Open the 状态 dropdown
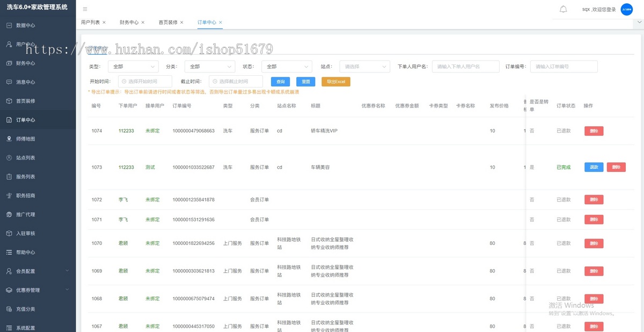 [287, 67]
